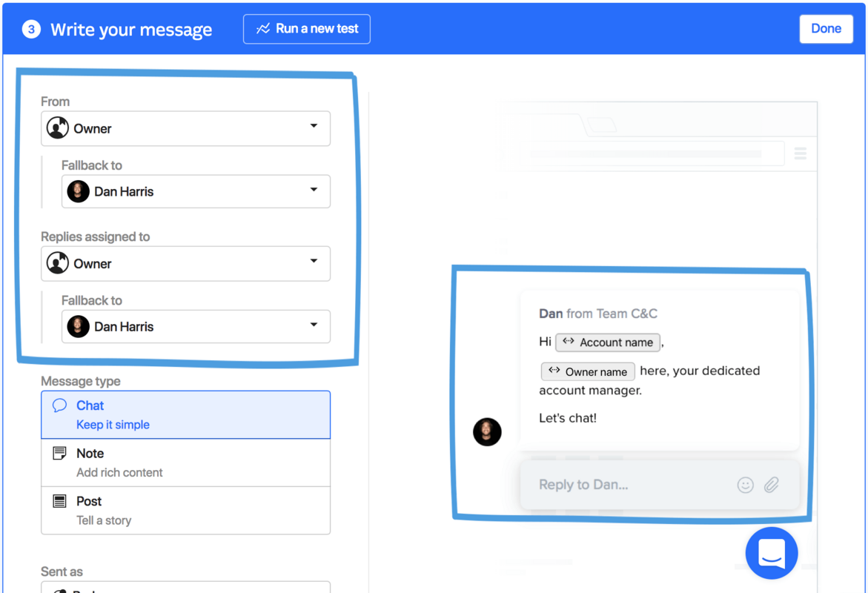Click the Owner avatar in the From selector
Screen dimensions: 868x593
pyautogui.click(x=57, y=128)
